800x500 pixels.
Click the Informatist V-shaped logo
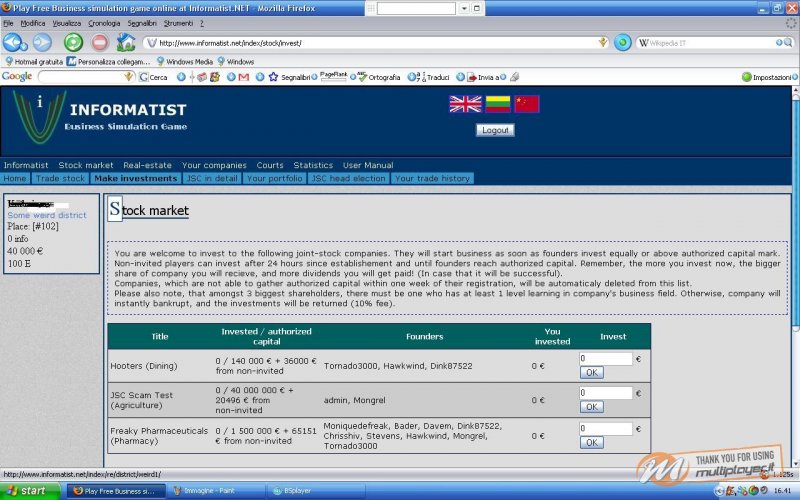pyautogui.click(x=39, y=117)
